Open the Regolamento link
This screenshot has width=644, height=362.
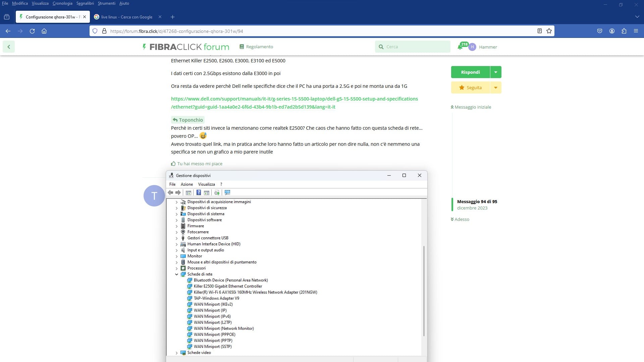pyautogui.click(x=256, y=47)
